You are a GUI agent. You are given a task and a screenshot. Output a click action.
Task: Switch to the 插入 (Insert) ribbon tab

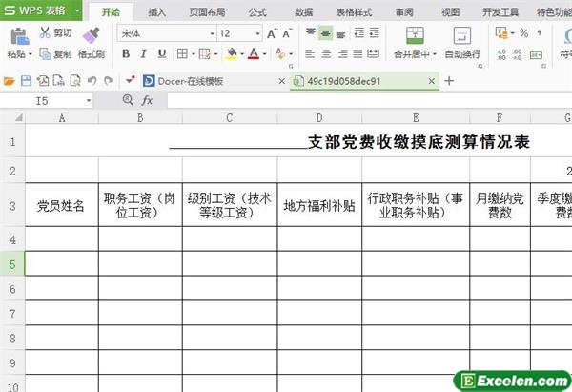(x=157, y=13)
